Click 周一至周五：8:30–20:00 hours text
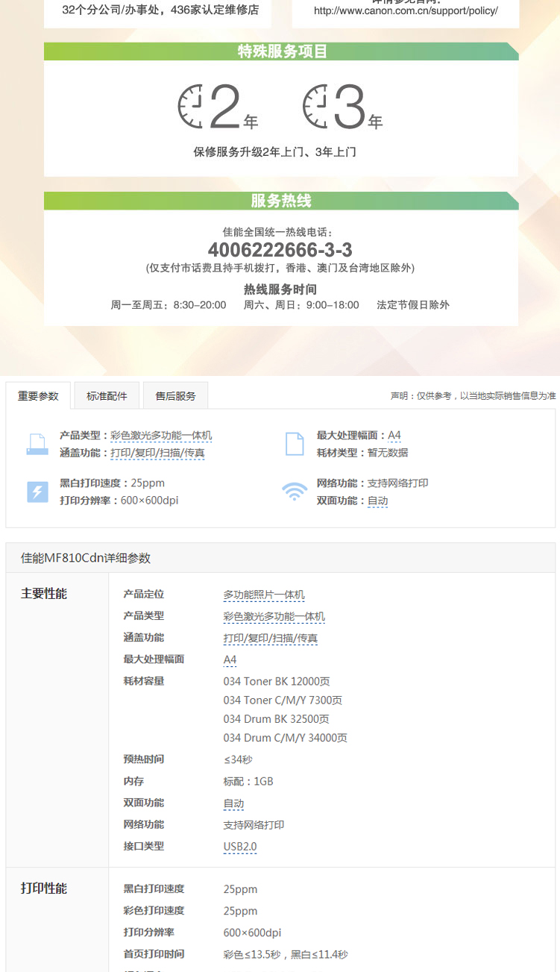560x972 pixels. coord(169,304)
